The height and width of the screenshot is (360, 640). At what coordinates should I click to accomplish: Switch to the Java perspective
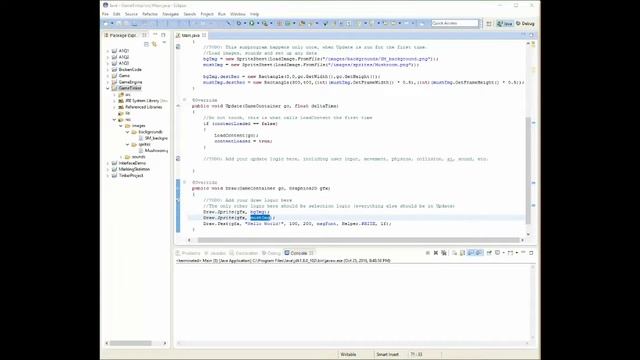505,24
